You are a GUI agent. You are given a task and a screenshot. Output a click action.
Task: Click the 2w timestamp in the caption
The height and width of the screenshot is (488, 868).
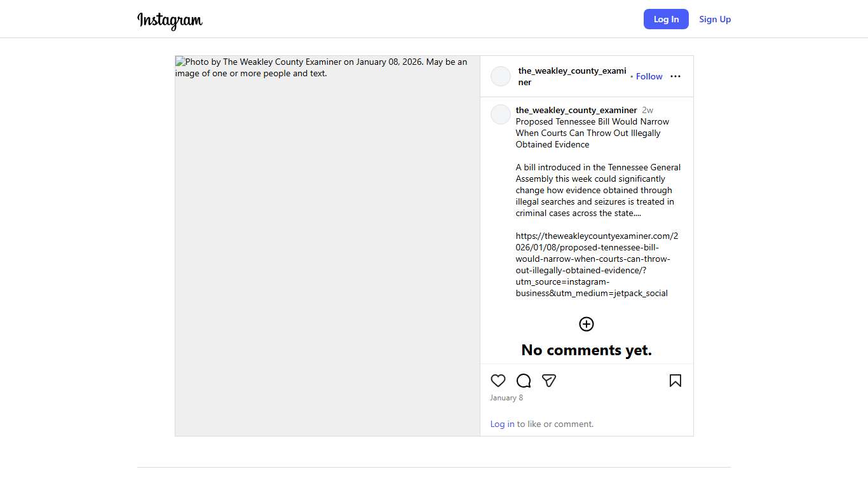(648, 110)
